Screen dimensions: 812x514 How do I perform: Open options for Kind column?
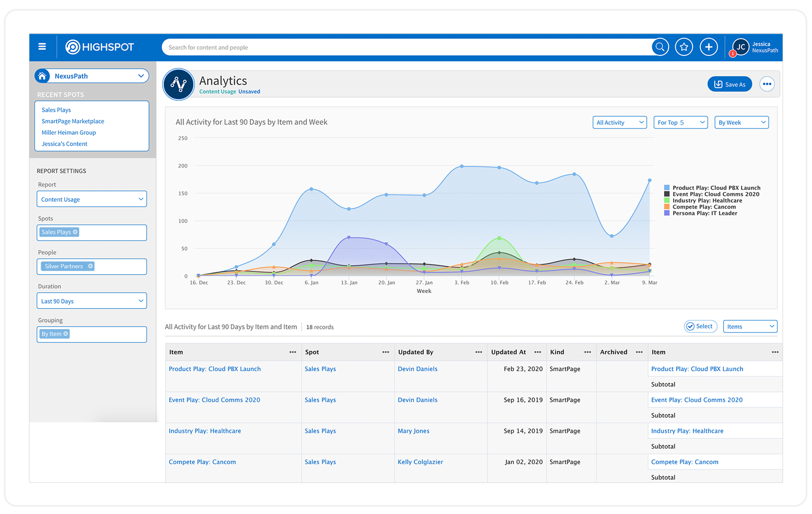point(587,352)
